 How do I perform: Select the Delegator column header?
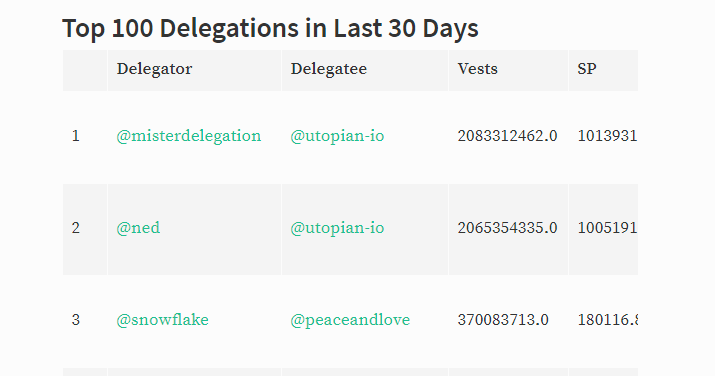tap(154, 69)
